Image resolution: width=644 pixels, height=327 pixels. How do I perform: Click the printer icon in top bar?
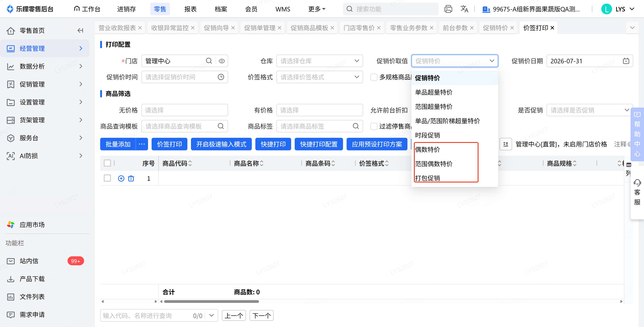[448, 9]
